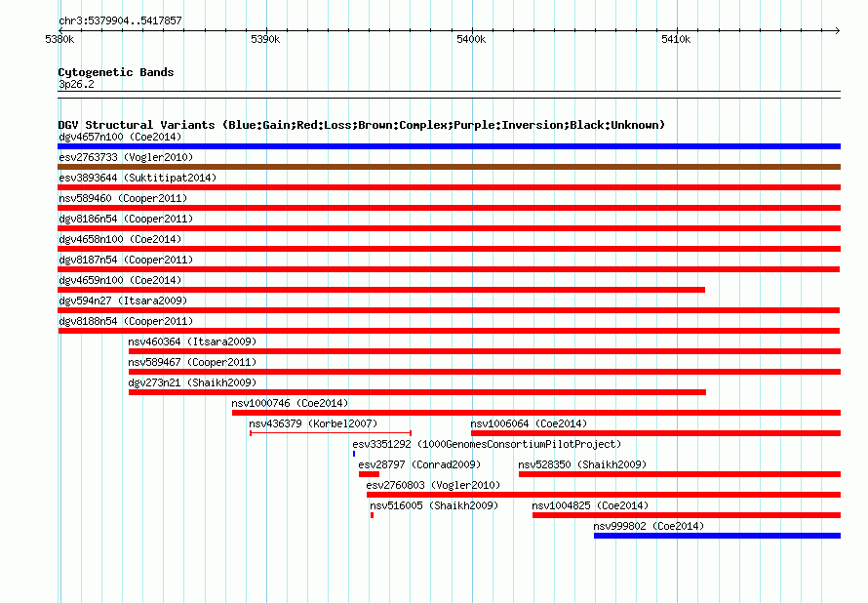Click the 5390k ruler position
This screenshot has width=868, height=603.
click(x=265, y=39)
